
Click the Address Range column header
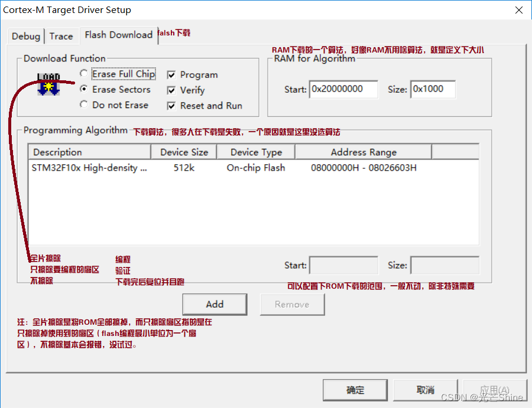point(364,152)
